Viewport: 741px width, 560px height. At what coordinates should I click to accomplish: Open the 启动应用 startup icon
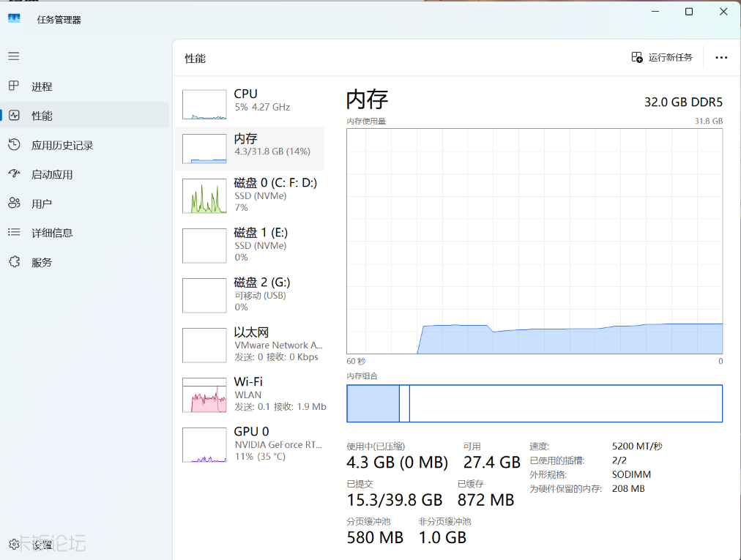(x=14, y=174)
